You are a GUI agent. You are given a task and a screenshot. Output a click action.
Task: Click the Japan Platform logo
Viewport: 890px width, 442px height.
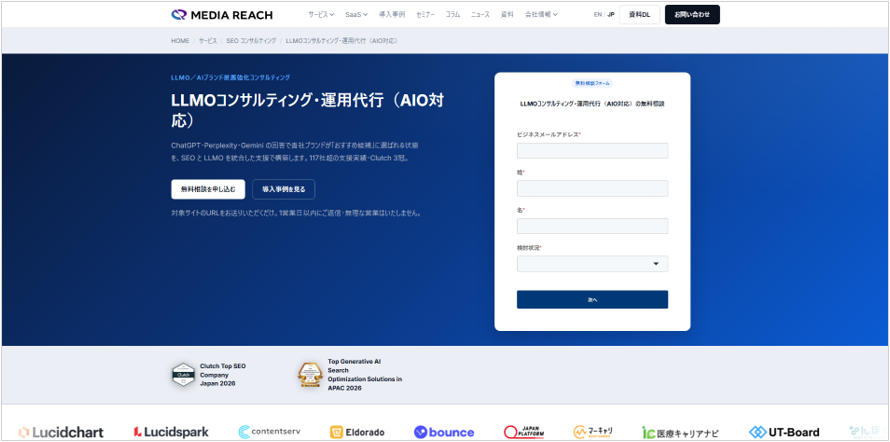point(524,432)
